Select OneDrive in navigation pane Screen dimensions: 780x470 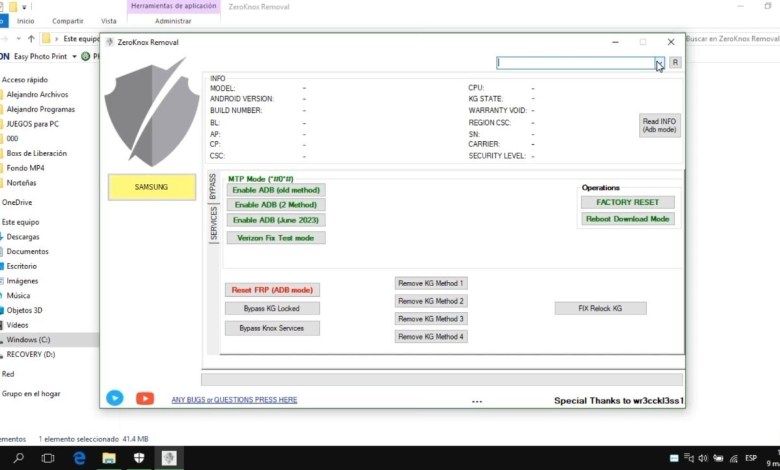coord(17,202)
